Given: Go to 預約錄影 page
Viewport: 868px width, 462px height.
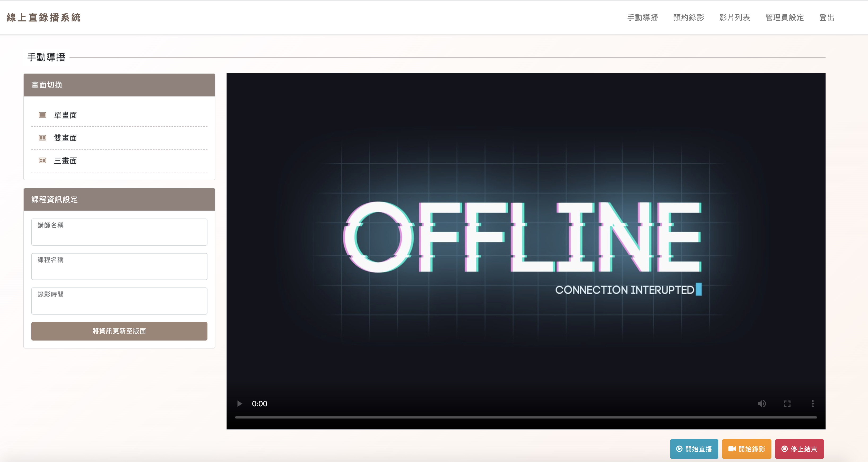Looking at the screenshot, I should (688, 18).
